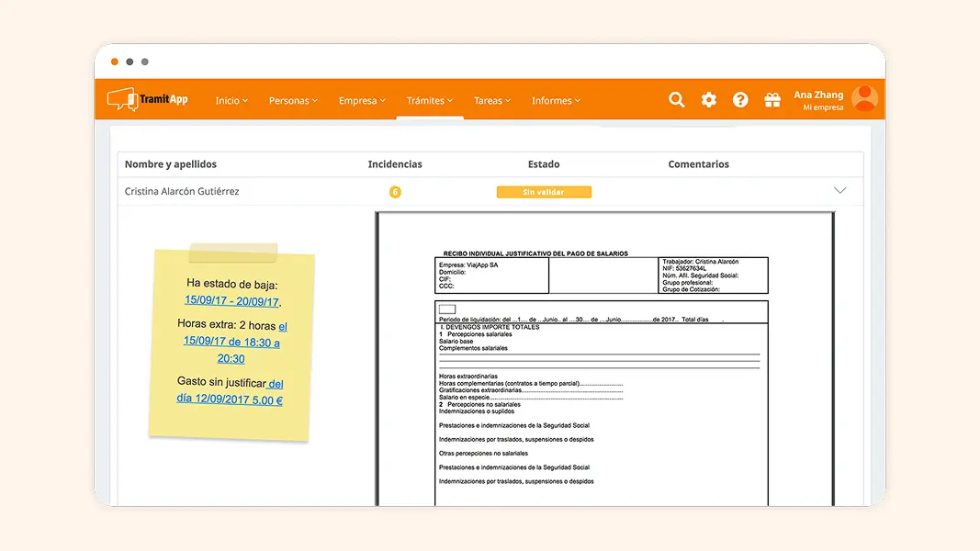This screenshot has height=551, width=980.
Task: Switch to the Empresa menu
Action: click(361, 101)
